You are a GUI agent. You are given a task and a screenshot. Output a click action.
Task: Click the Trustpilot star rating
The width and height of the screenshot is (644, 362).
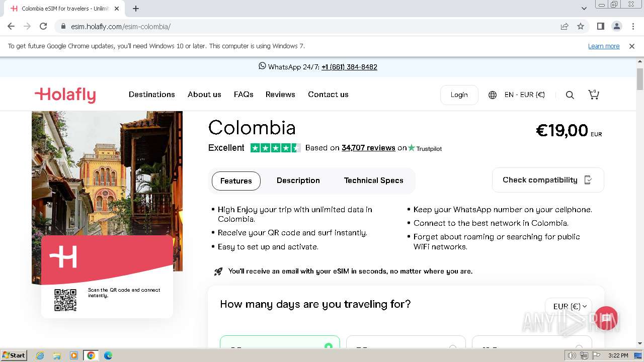click(x=275, y=148)
